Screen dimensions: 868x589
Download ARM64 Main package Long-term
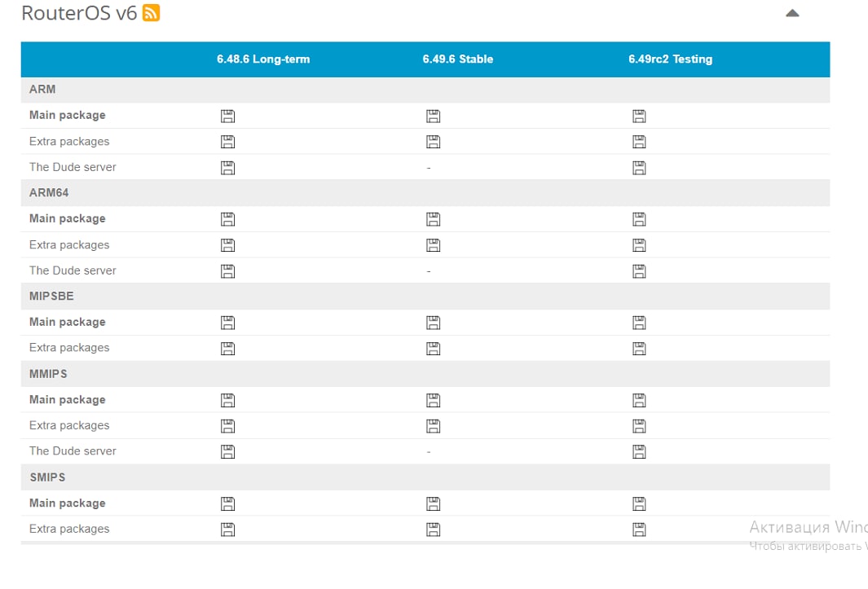coord(227,219)
